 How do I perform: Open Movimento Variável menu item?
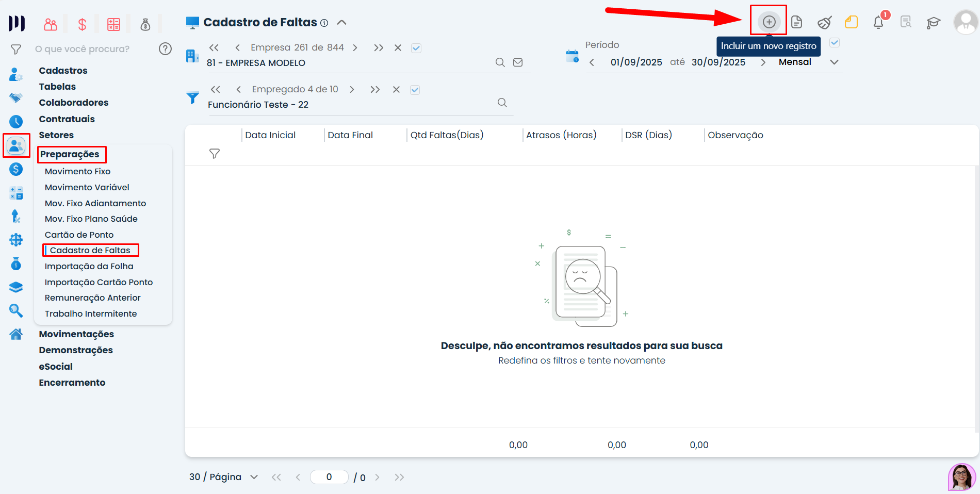click(87, 187)
